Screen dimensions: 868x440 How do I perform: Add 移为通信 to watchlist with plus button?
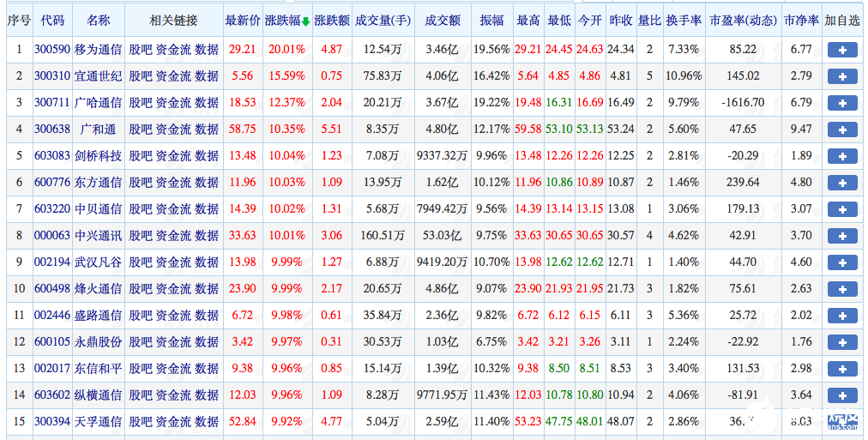842,50
